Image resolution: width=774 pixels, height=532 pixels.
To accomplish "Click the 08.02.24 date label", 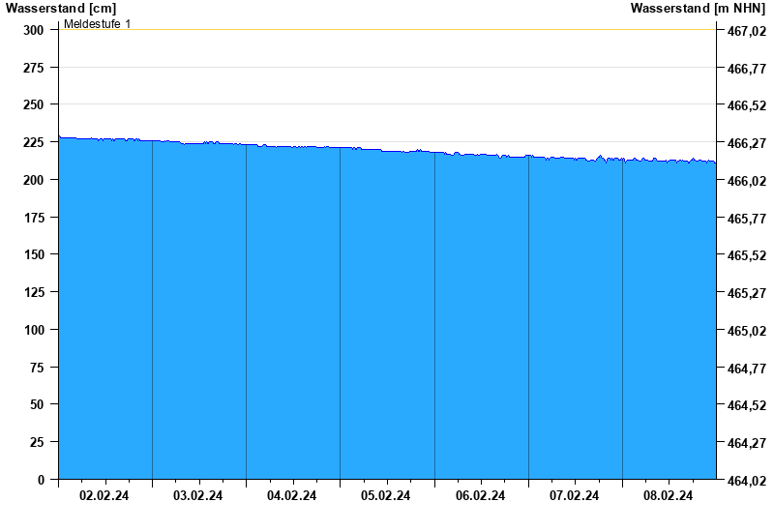I will [x=669, y=496].
